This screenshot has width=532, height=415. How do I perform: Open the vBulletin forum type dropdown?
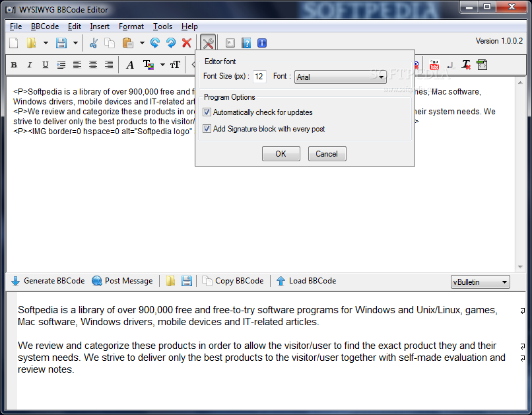click(480, 282)
